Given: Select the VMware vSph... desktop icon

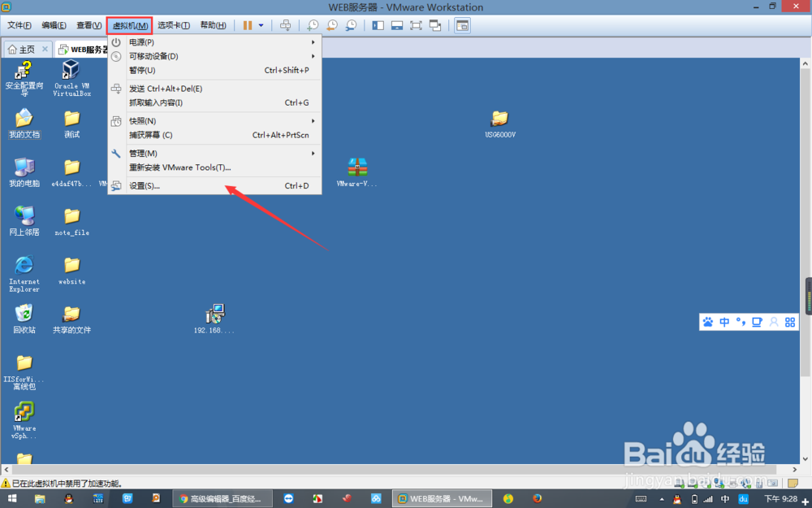Looking at the screenshot, I should [24, 421].
